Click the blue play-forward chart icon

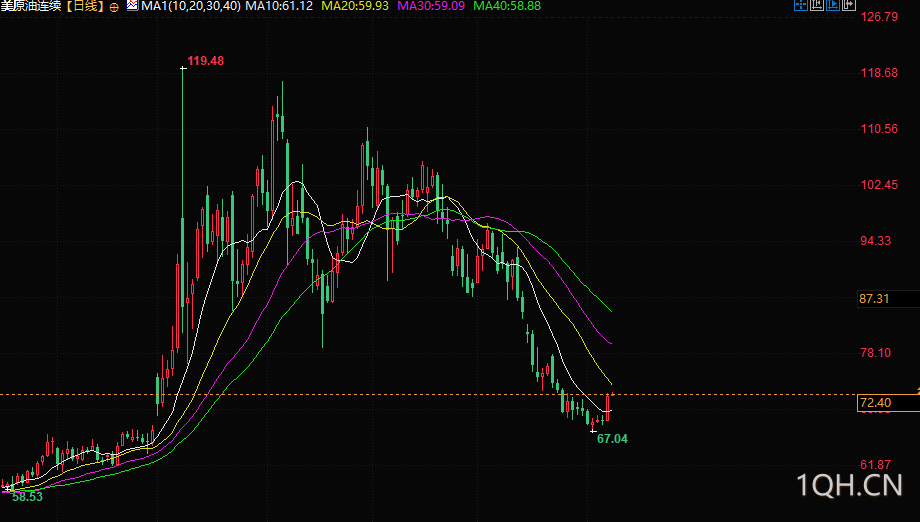tap(833, 5)
